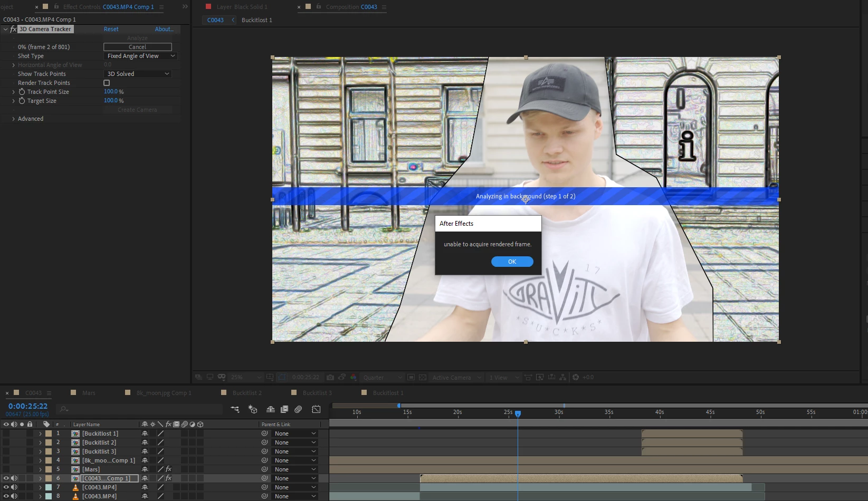The image size is (868, 501).
Task: Take a snapshot with the camera icon
Action: coord(330,378)
